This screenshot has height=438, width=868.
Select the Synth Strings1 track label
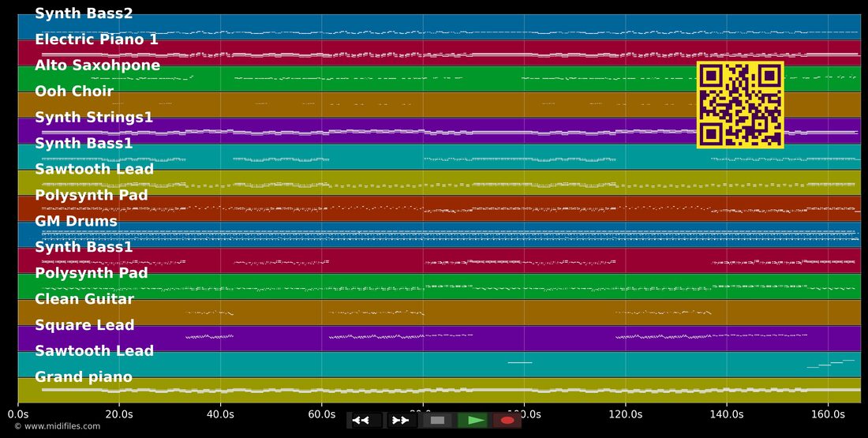[94, 118]
